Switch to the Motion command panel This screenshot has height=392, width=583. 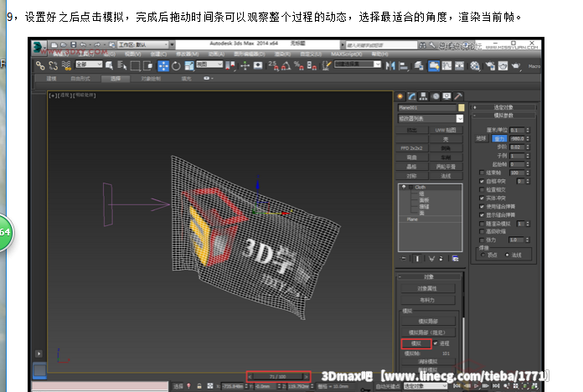435,96
